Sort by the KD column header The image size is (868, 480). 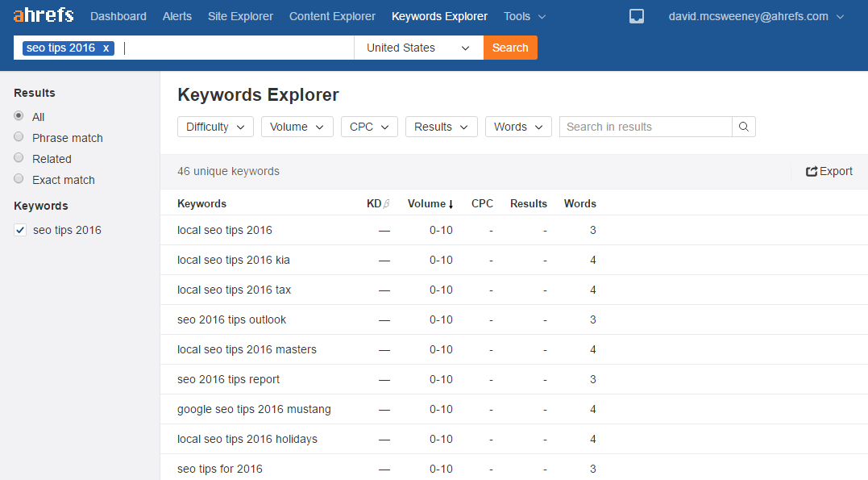378,203
